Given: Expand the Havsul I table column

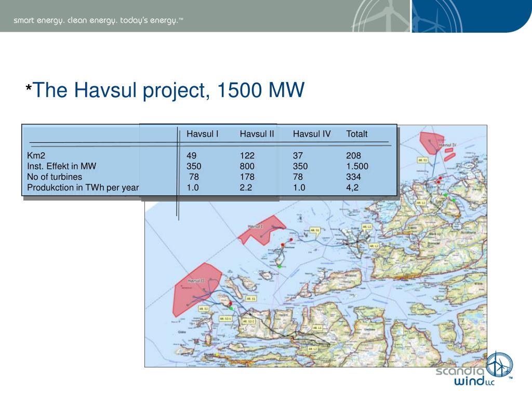Looking at the screenshot, I should (203, 134).
